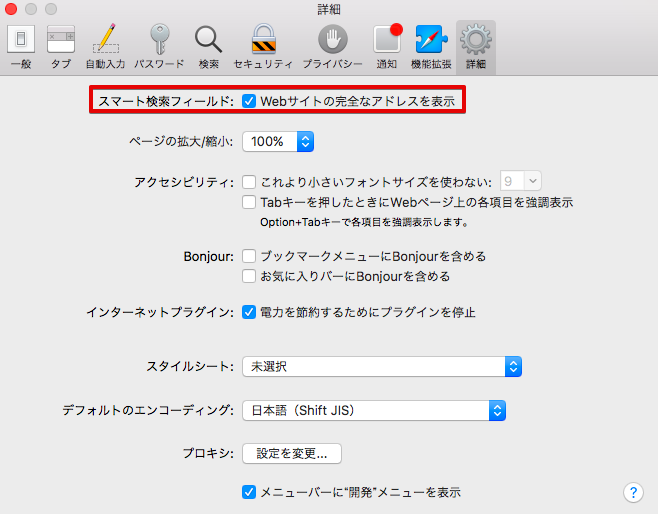658x514 pixels.
Task: Open the 一般 (General) preferences pane
Action: pyautogui.click(x=21, y=46)
